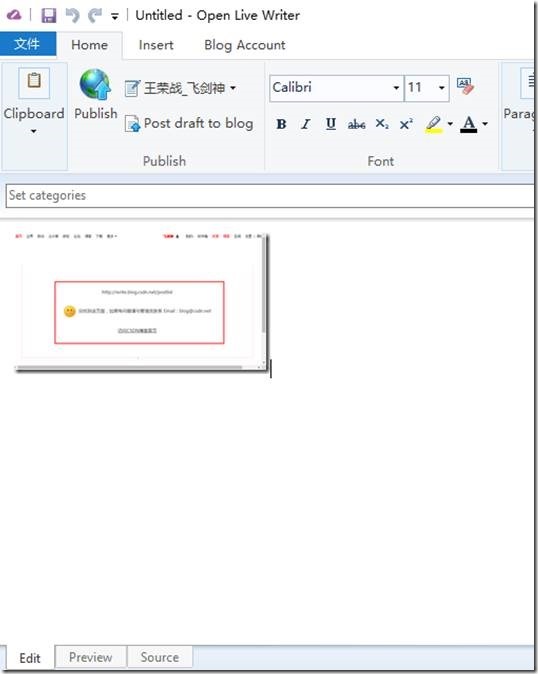Click the Open Live Writer app icon
538x674 pixels.
[x=14, y=15]
